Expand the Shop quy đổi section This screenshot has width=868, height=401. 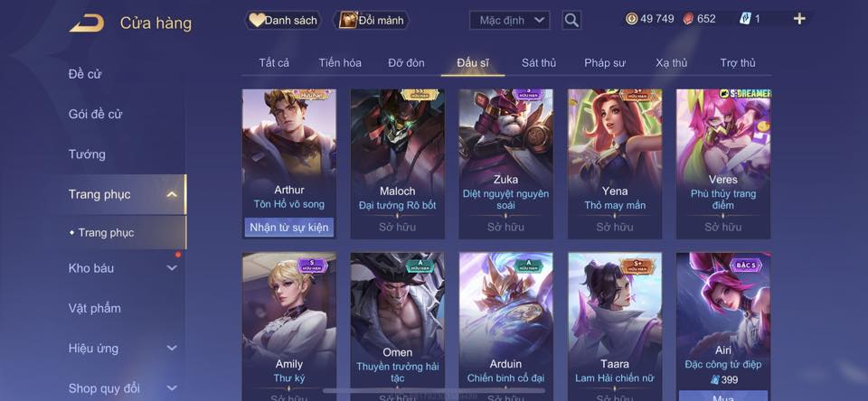pyautogui.click(x=172, y=388)
